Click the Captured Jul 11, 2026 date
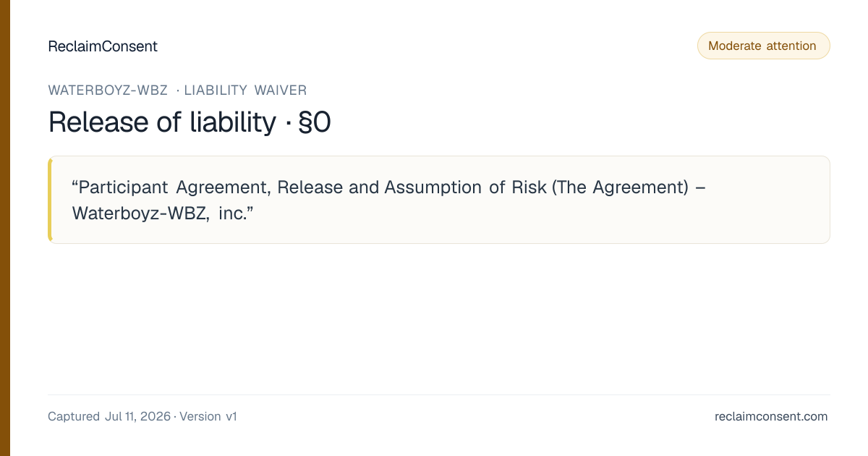Screen dimensions: 868x456 (x=109, y=416)
